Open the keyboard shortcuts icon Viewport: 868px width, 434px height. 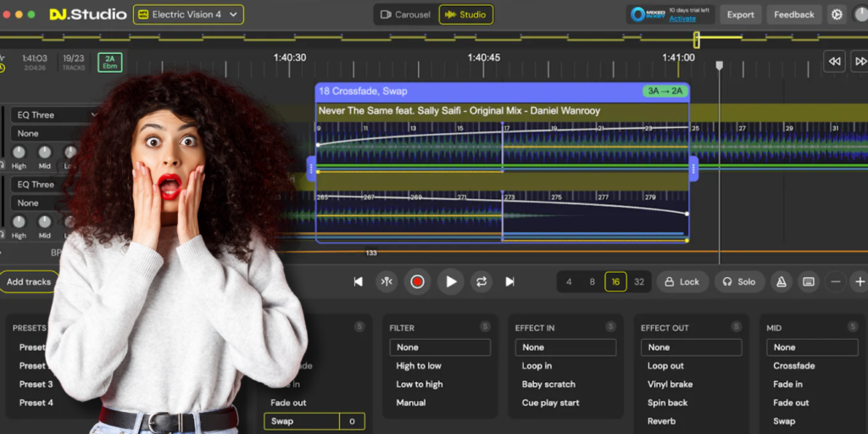pos(808,281)
